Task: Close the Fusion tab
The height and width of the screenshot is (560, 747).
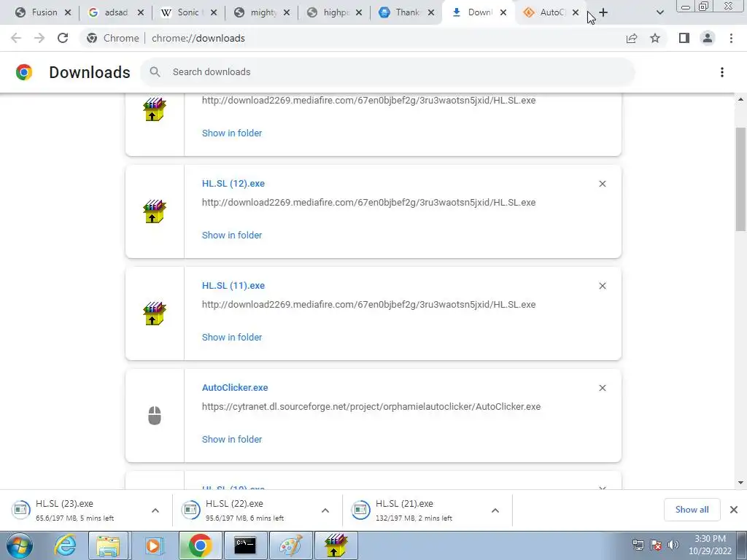Action: point(68,13)
